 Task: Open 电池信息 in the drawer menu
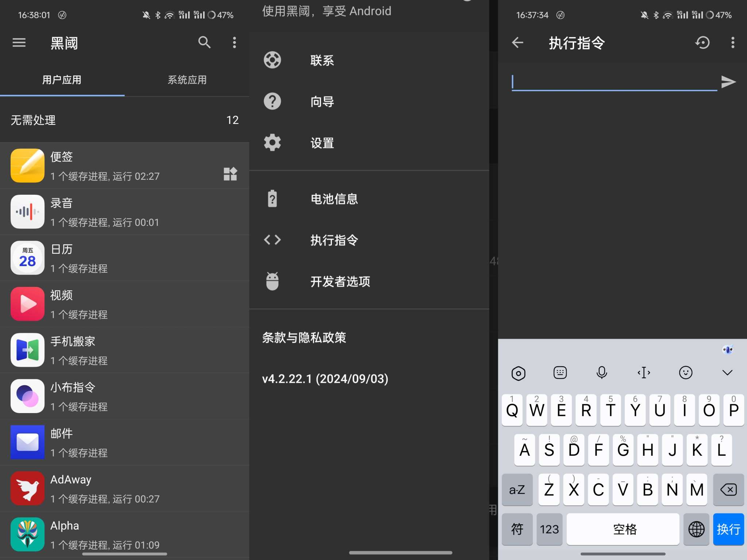pyautogui.click(x=369, y=199)
